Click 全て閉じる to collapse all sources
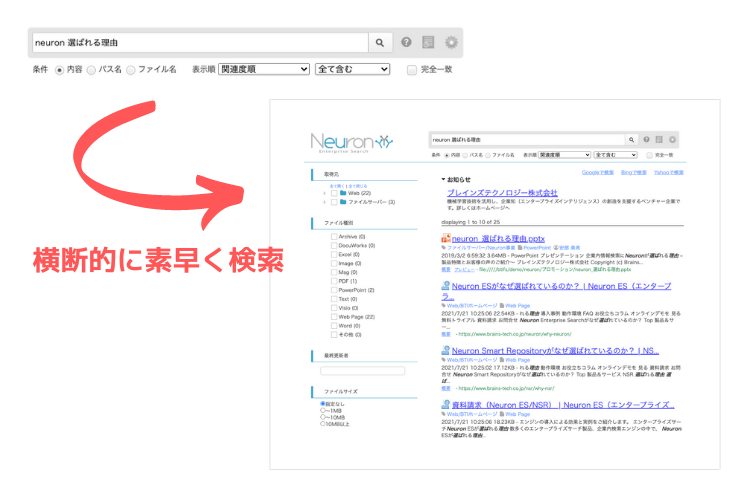Image resolution: width=750 pixels, height=500 pixels. [358, 186]
